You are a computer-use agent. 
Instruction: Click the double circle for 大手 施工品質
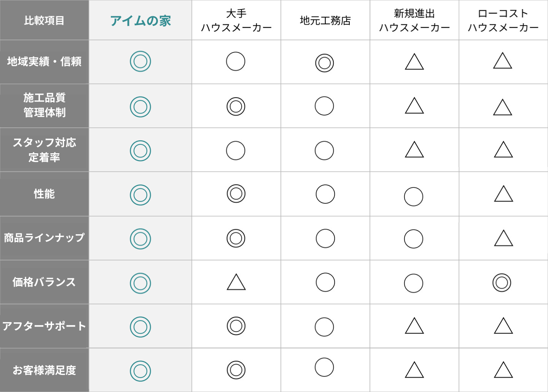pos(236,106)
